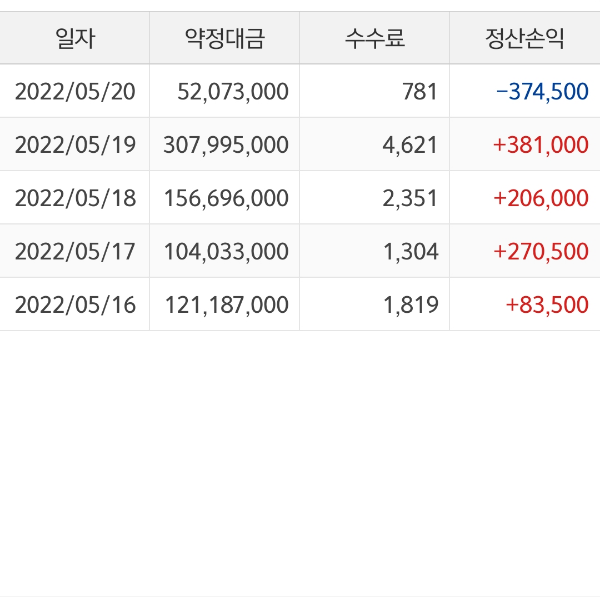
Task: Click the 2022/05/16 date cell
Action: click(75, 304)
